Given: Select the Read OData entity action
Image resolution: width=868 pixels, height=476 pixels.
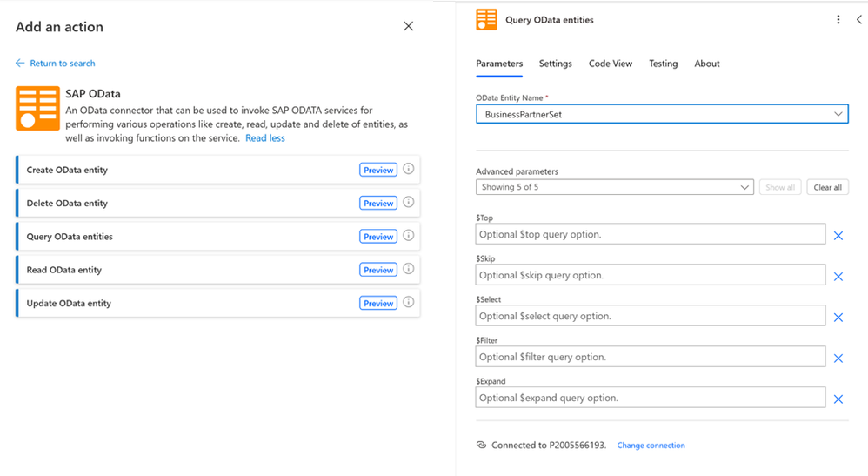Looking at the screenshot, I should (64, 270).
